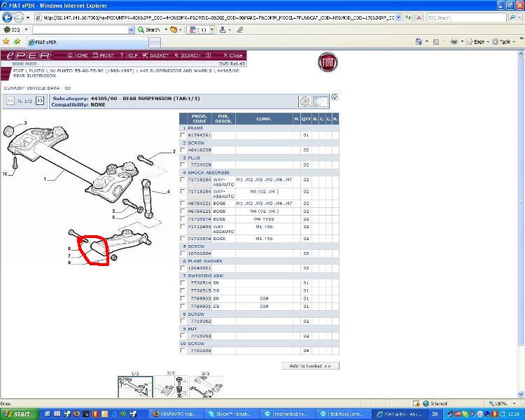
Task: Expand the ICQ toolbar search dropdown
Action: (x=131, y=30)
